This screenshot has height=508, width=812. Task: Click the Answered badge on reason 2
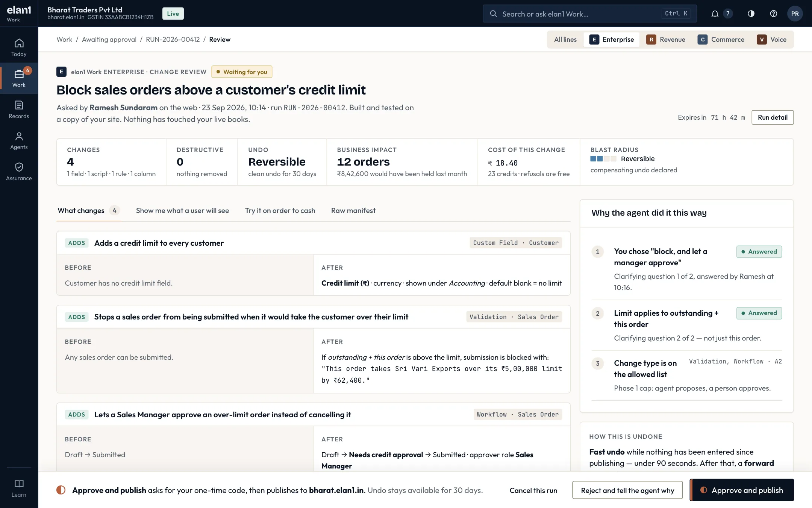(x=759, y=313)
